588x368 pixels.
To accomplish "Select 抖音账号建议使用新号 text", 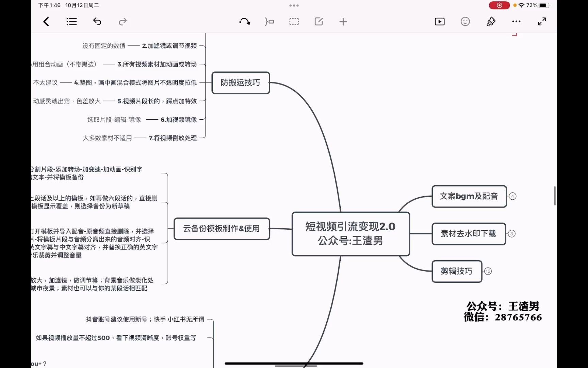I will pos(145,319).
